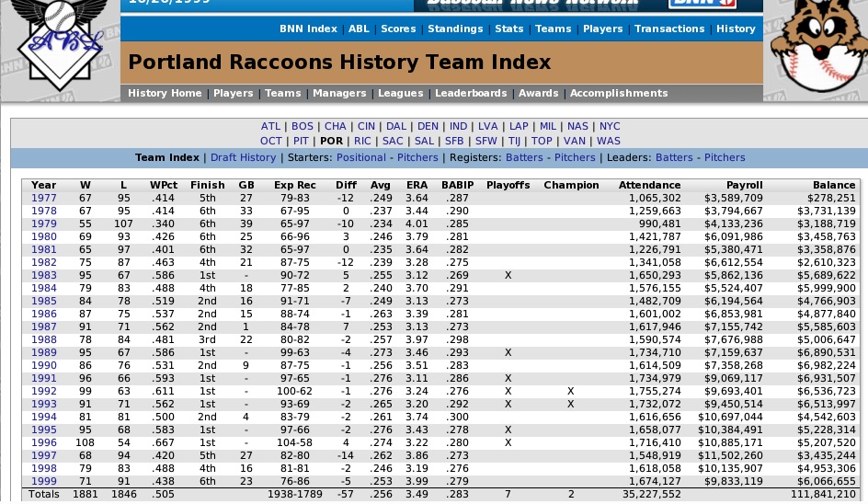Choose the OCT team link
This screenshot has width=868, height=504.
tap(270, 141)
